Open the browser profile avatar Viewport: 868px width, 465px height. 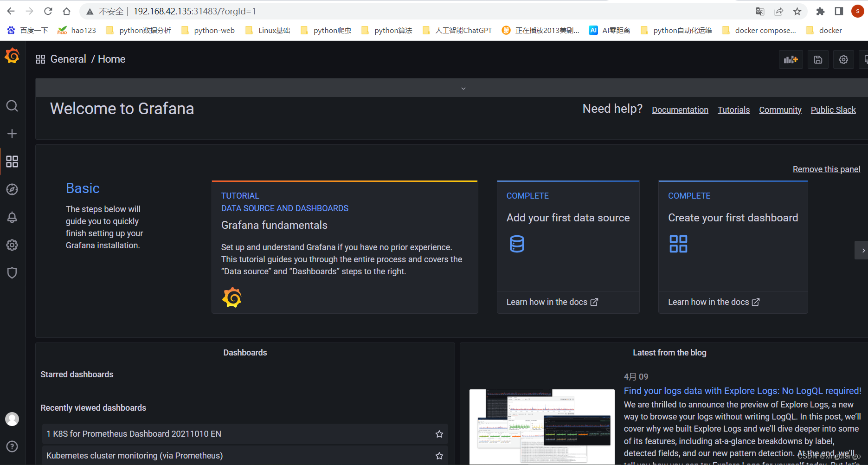pos(858,11)
